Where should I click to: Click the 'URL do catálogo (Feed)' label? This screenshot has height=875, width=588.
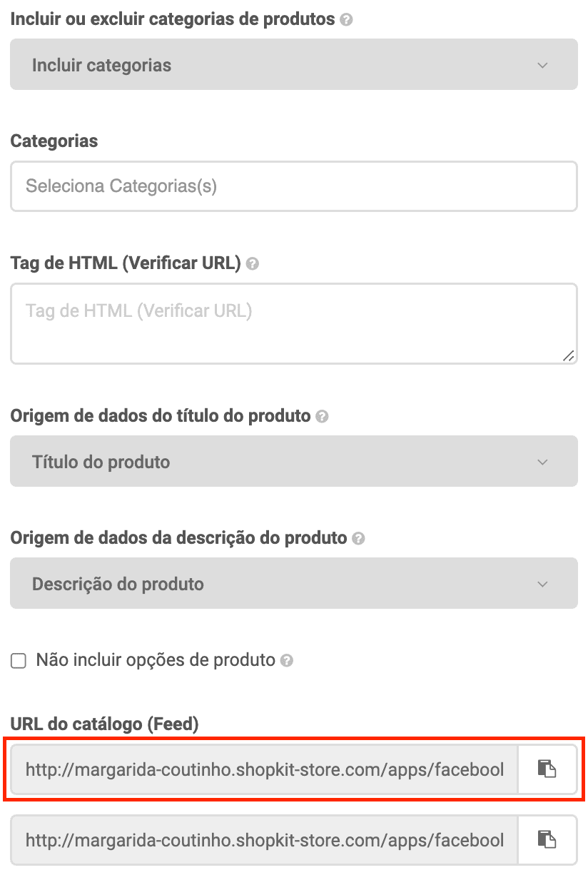coord(104,724)
